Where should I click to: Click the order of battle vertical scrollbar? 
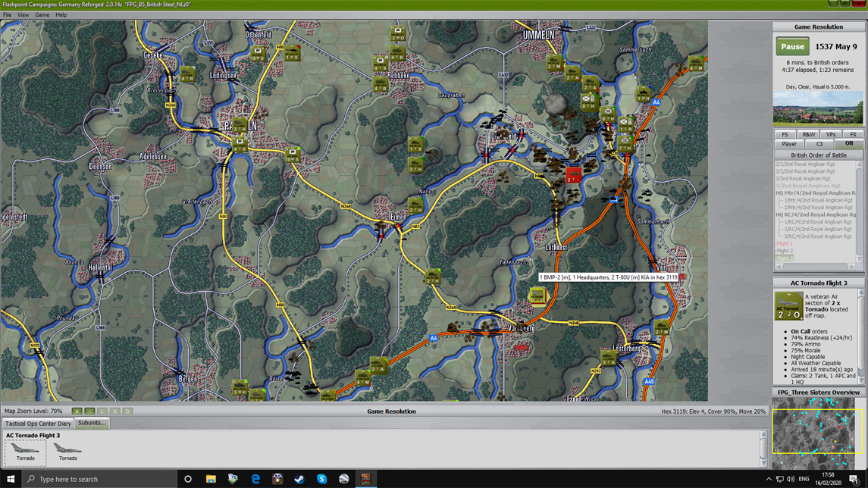[859, 211]
